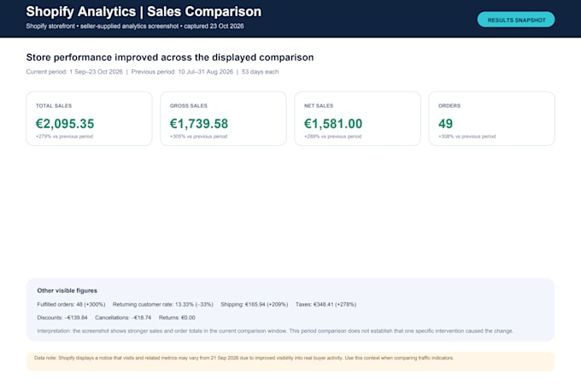The width and height of the screenshot is (581, 392).
Task: Click the NET SALES card label
Action: tap(319, 106)
